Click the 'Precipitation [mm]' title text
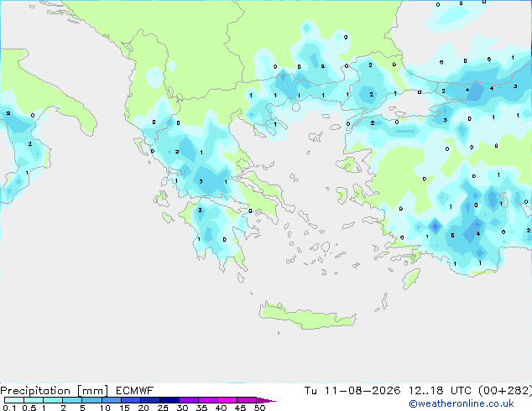This screenshot has height=411, width=532. (54, 391)
